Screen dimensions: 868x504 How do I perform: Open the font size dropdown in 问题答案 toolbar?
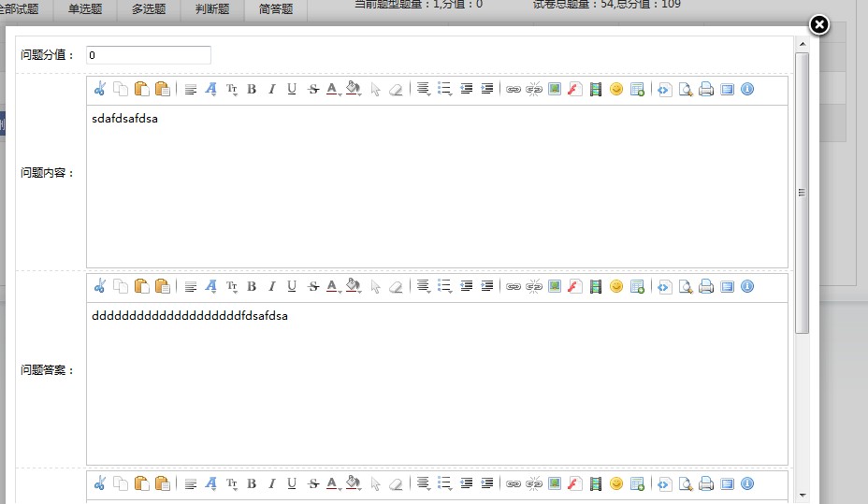[x=232, y=286]
